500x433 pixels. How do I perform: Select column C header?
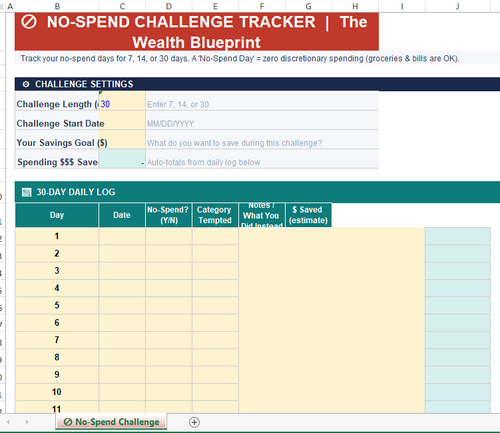click(122, 6)
